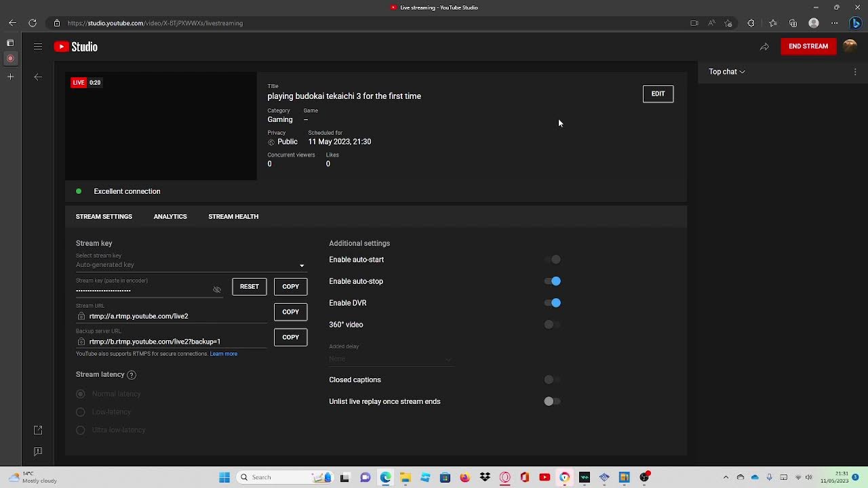Expand the Top chat dropdown

coord(727,72)
